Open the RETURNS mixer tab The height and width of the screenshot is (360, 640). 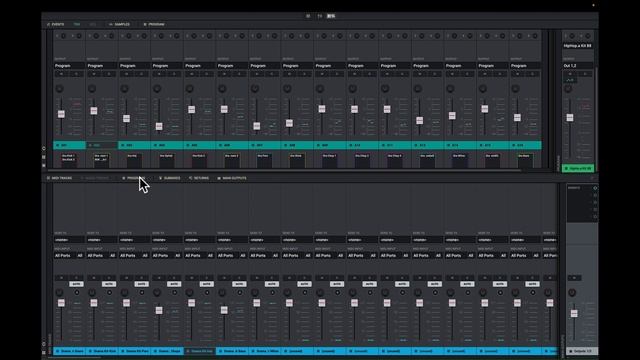pyautogui.click(x=199, y=178)
